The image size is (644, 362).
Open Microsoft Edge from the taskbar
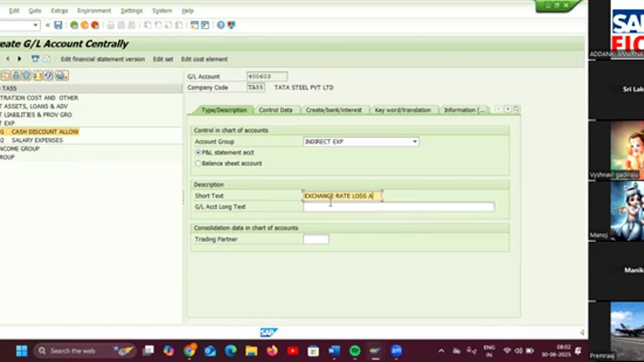click(x=230, y=350)
